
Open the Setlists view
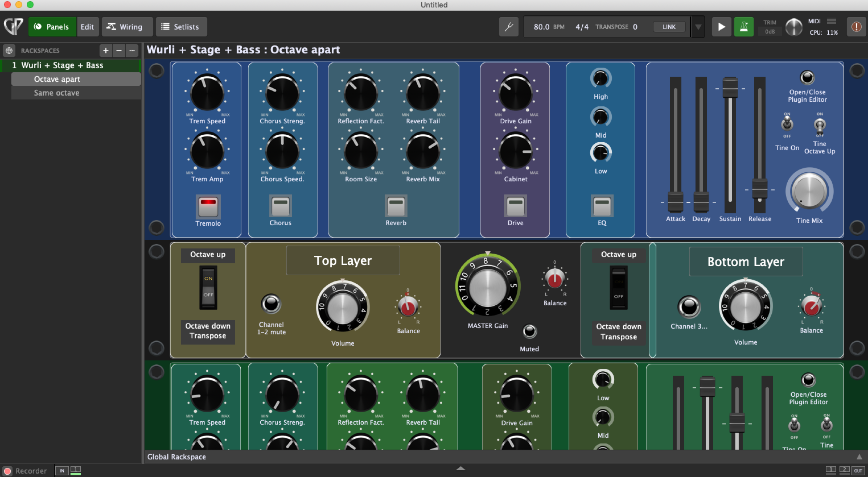click(181, 27)
